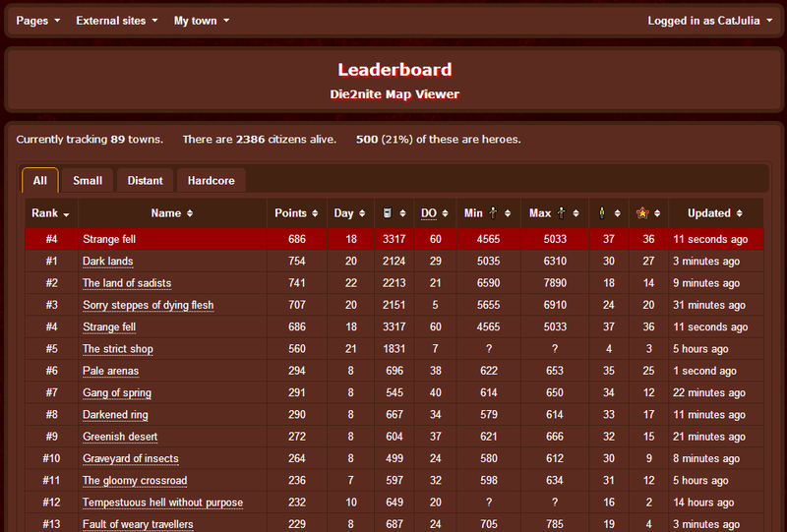Click the sort arrows beside Updated
The width and height of the screenshot is (787, 532).
tap(740, 213)
